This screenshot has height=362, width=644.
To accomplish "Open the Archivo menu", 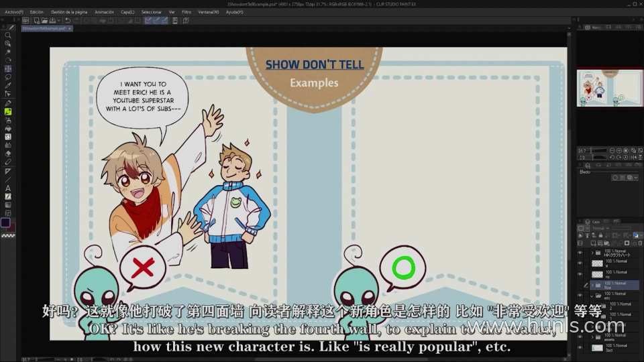I will tap(13, 12).
